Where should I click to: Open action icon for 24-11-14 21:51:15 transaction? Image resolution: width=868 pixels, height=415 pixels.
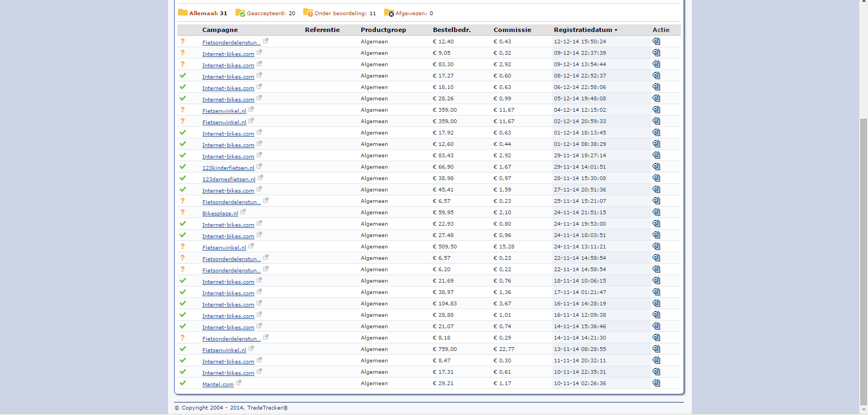pyautogui.click(x=656, y=212)
